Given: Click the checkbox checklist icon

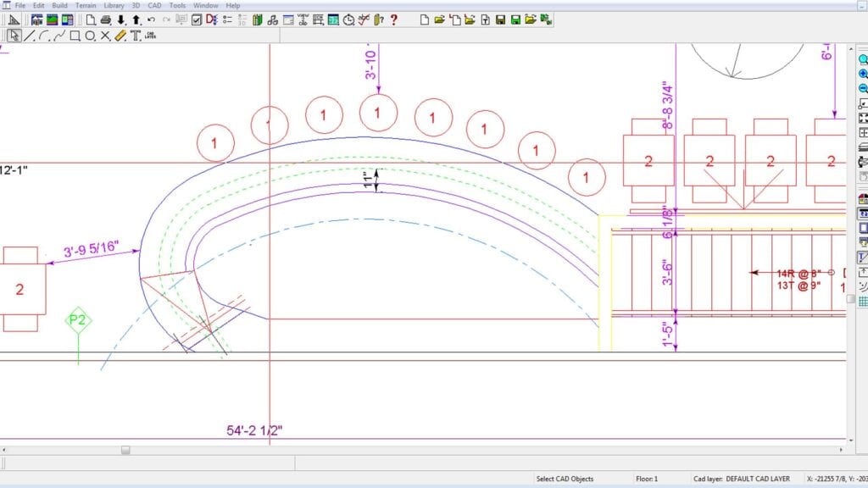Looking at the screenshot, I should coord(197,20).
